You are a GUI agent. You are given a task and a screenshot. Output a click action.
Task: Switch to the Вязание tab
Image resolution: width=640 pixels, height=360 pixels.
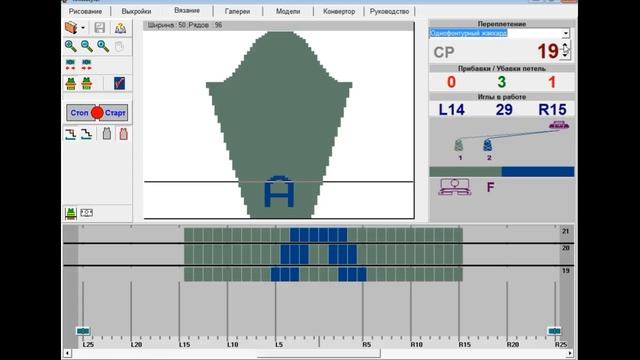(x=187, y=11)
